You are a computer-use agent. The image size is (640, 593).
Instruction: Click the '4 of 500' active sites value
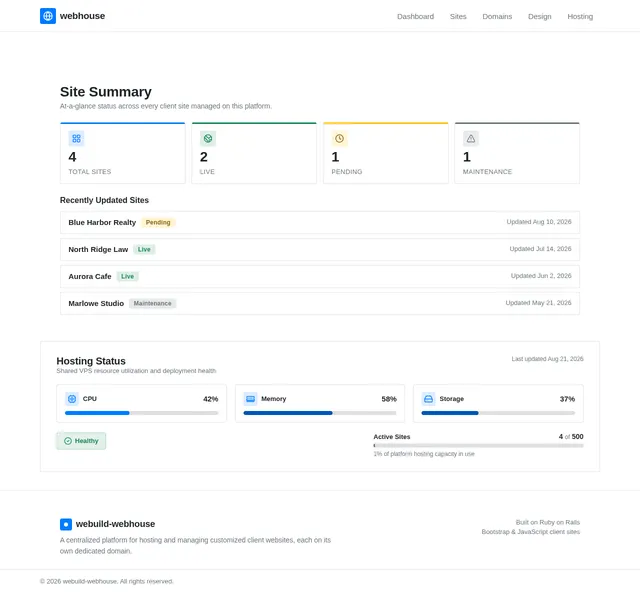tap(571, 437)
